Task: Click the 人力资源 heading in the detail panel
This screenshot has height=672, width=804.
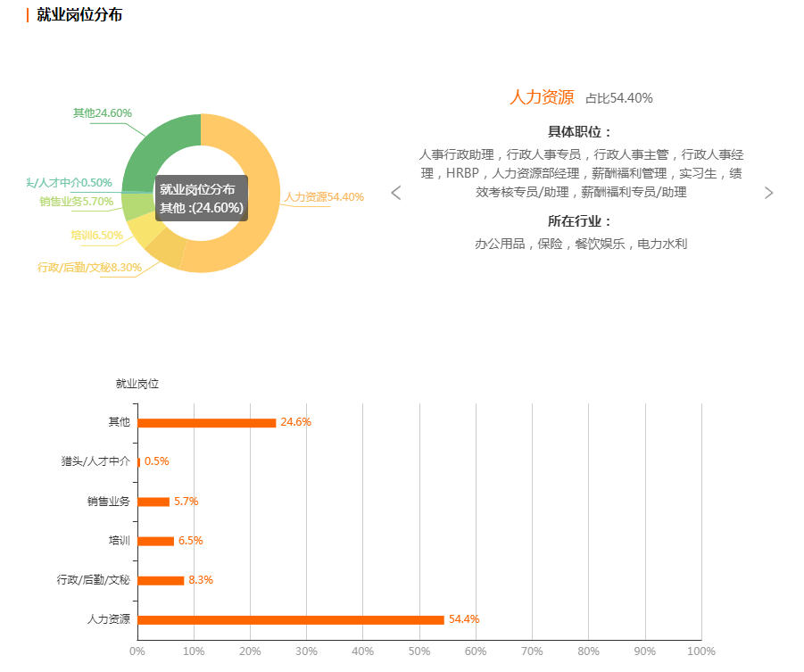Action: (542, 97)
